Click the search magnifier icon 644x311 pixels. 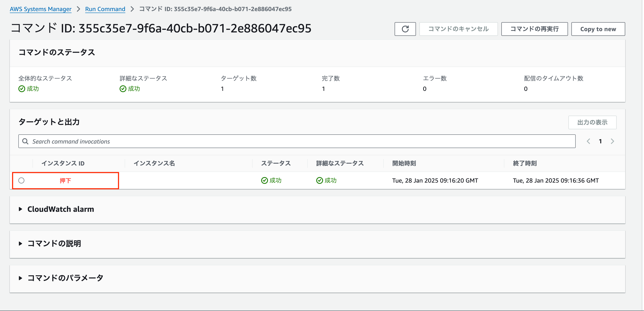coord(25,141)
